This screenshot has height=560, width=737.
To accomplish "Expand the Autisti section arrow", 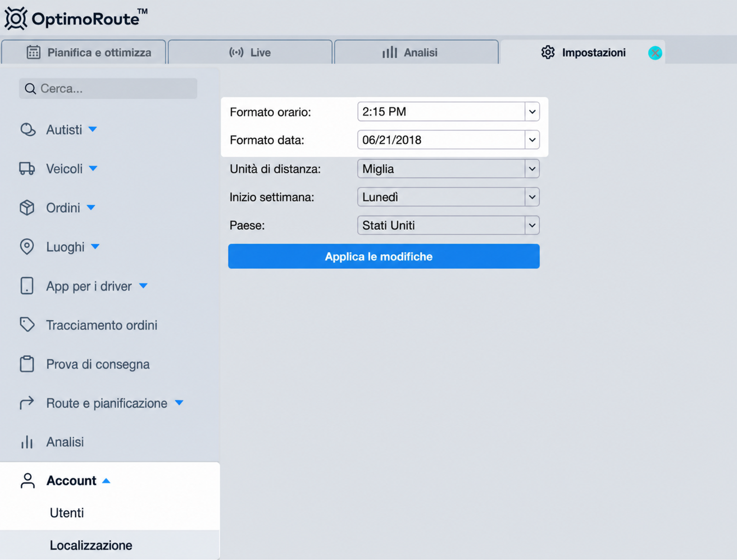I will (93, 129).
